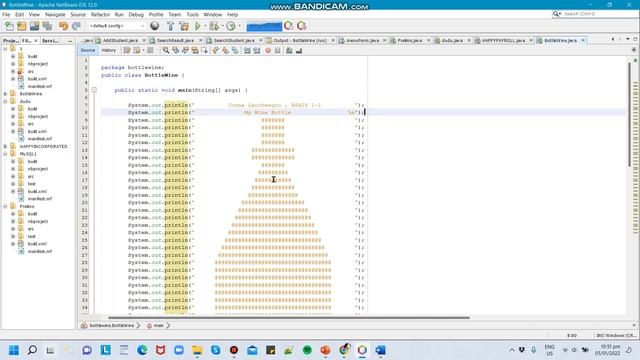Click the History view button
Image resolution: width=640 pixels, height=360 pixels.
click(109, 50)
